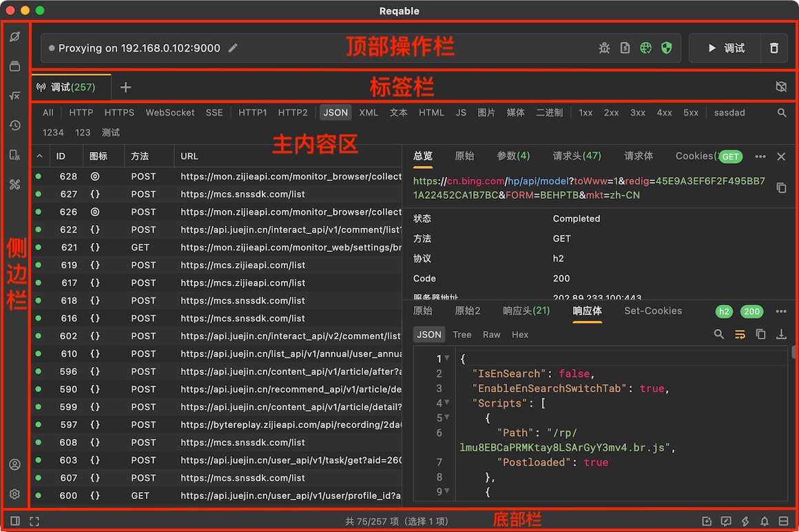Click the lightning bolt icon in the bottom bar

[x=745, y=521]
